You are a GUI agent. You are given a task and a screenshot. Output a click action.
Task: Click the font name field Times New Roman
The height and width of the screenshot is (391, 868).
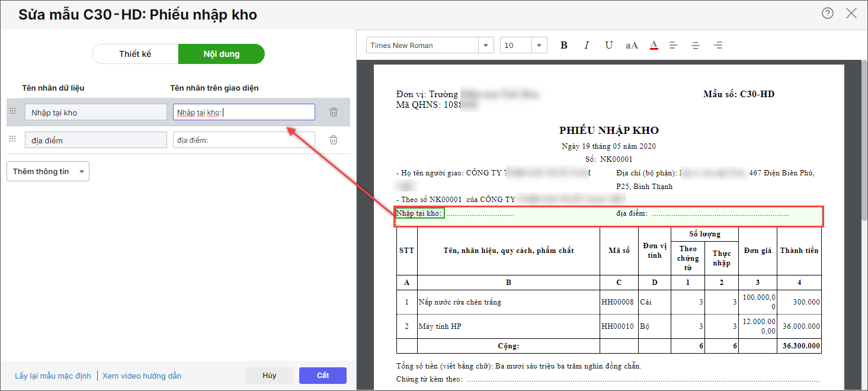click(422, 45)
